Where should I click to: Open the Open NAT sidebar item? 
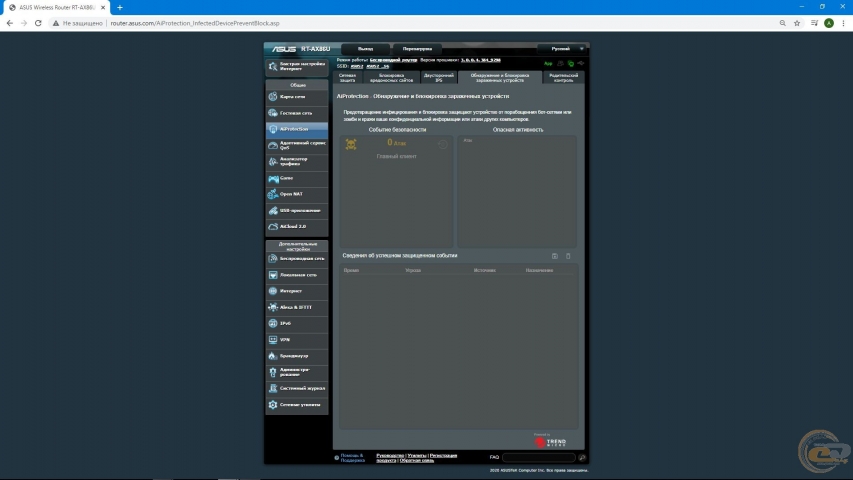(x=296, y=194)
